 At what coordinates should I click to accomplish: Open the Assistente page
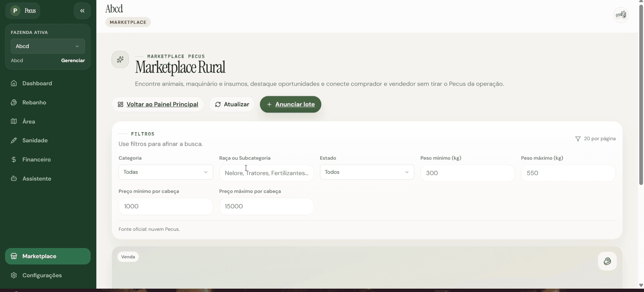[48, 179]
